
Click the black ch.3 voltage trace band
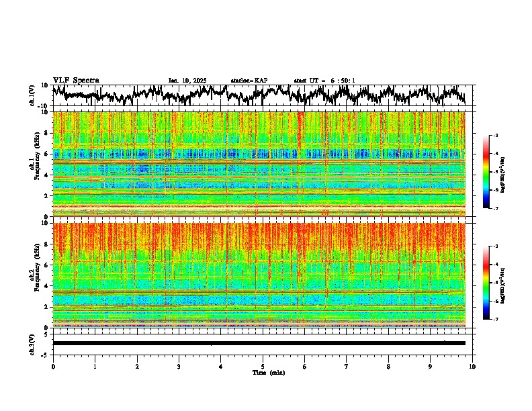click(x=259, y=343)
